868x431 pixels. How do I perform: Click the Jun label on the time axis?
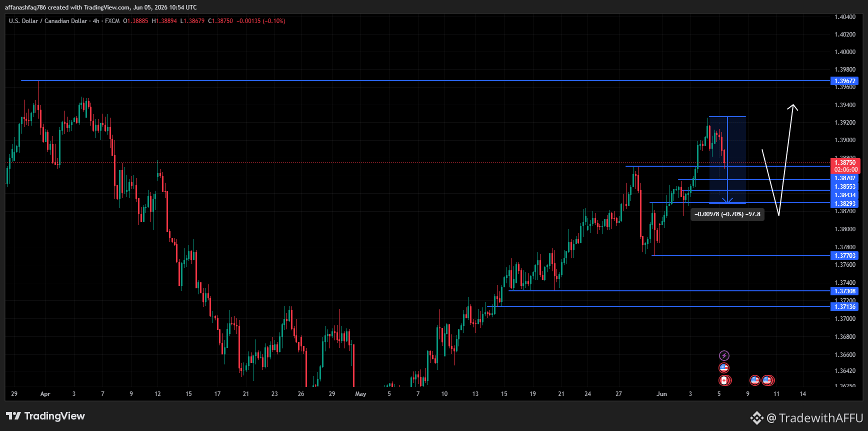(x=661, y=394)
